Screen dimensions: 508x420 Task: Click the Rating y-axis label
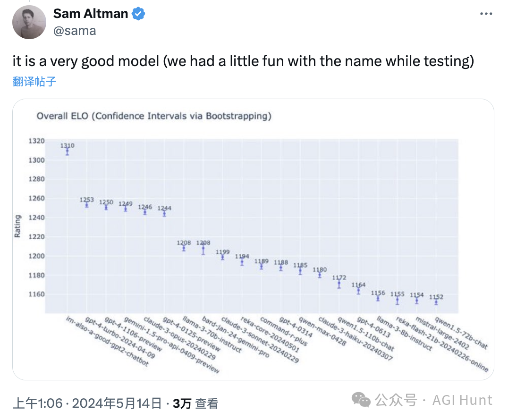pos(17,226)
